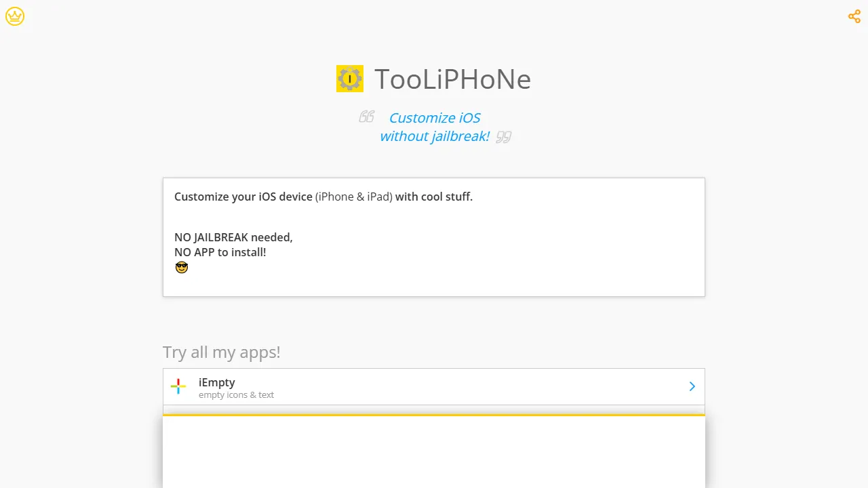Image resolution: width=868 pixels, height=488 pixels.
Task: Click the Customize your iOS device description box
Action: coord(434,237)
